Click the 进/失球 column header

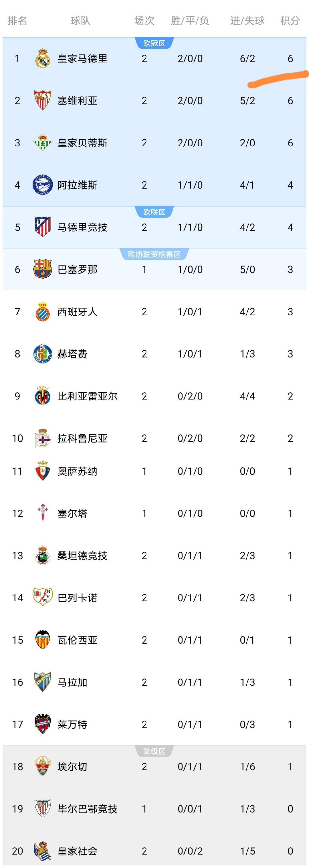tap(247, 21)
